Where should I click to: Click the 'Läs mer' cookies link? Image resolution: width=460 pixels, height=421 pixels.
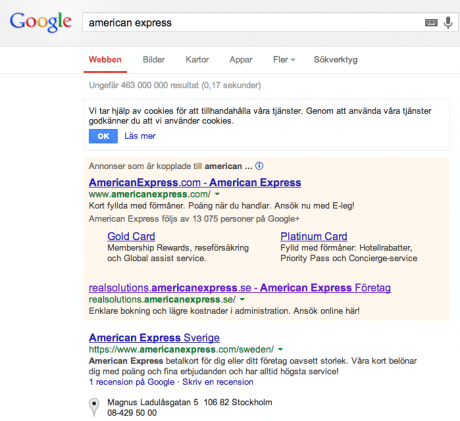(x=140, y=136)
